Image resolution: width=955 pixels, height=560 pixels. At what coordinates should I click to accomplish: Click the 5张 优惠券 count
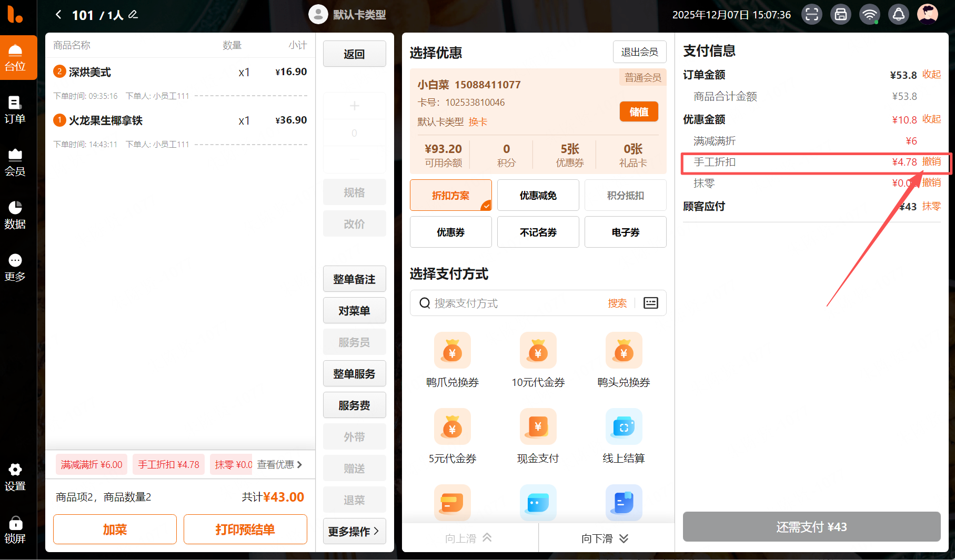(x=570, y=155)
